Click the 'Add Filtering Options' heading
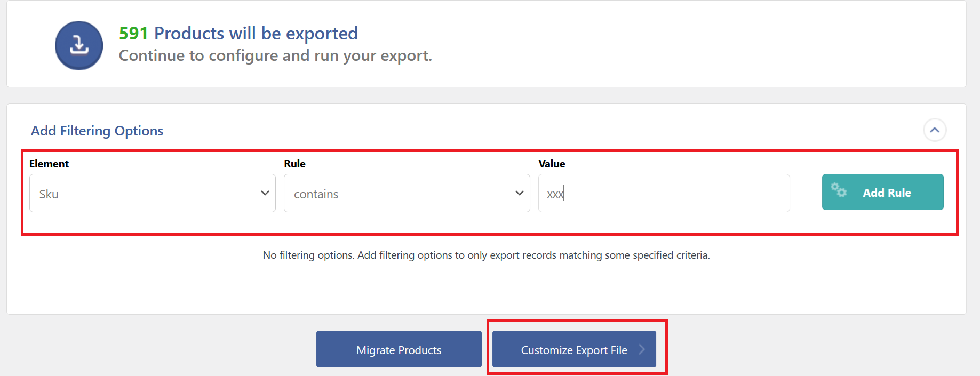The height and width of the screenshot is (376, 980). (97, 131)
